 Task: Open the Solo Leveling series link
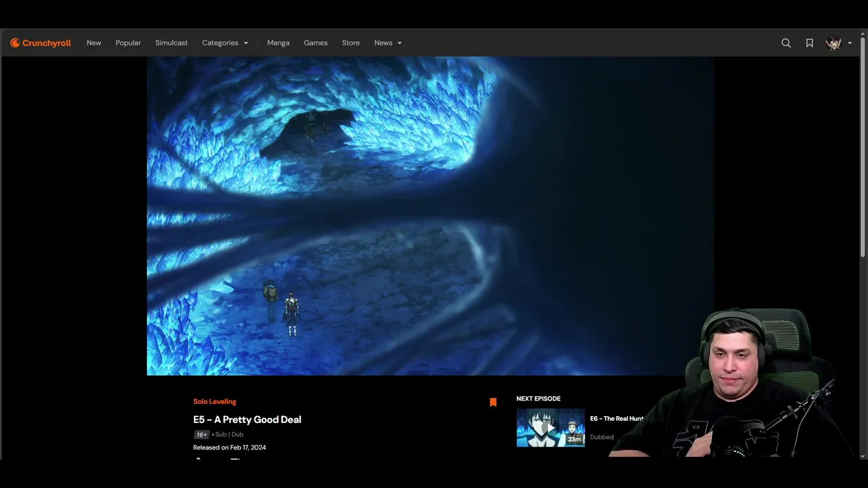pos(214,401)
